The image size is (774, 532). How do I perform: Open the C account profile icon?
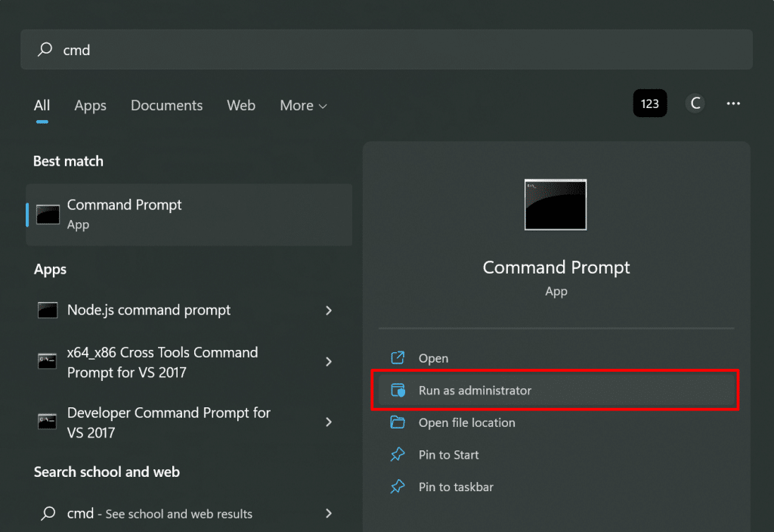695,103
